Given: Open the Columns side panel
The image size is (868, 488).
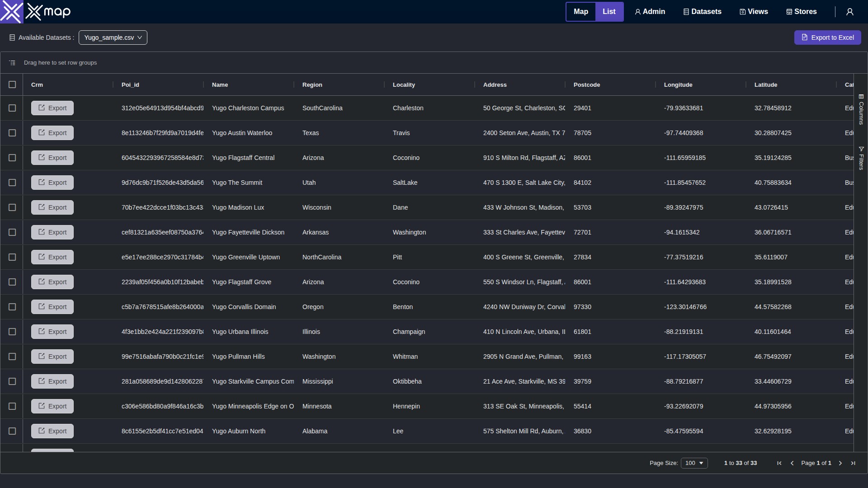Looking at the screenshot, I should [861, 109].
